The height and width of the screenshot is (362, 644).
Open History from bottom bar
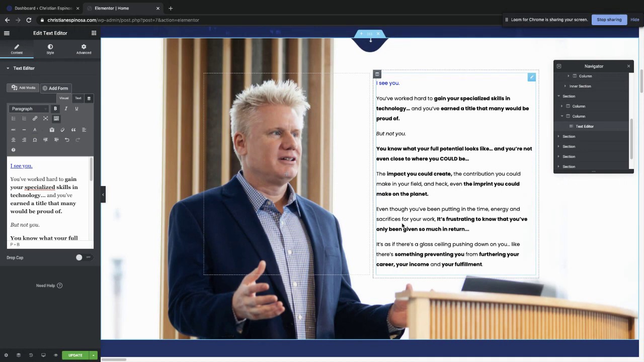pyautogui.click(x=31, y=355)
